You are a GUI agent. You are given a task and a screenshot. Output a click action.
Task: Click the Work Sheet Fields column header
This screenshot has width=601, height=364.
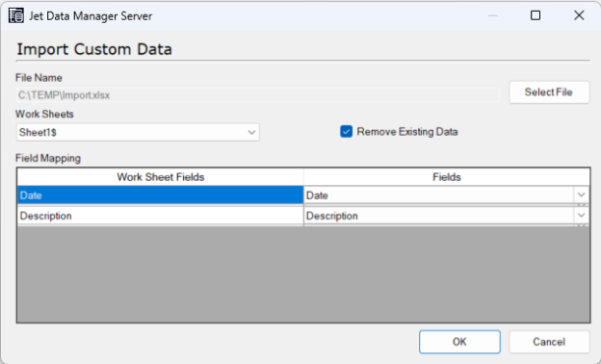point(160,177)
